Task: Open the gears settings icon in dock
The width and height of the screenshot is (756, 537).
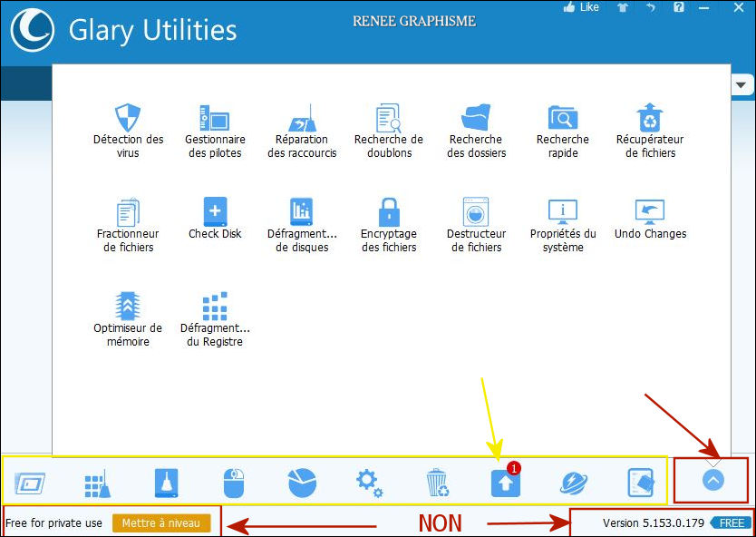Action: 369,483
